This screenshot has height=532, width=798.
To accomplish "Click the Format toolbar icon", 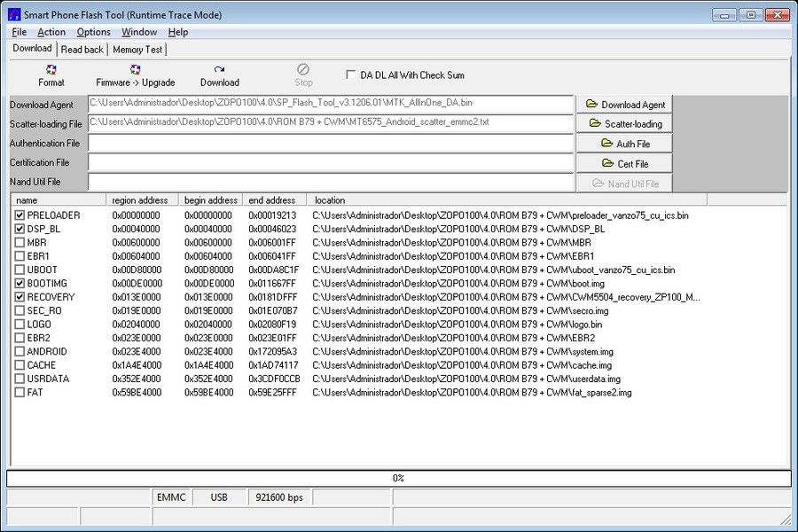I will point(51,70).
